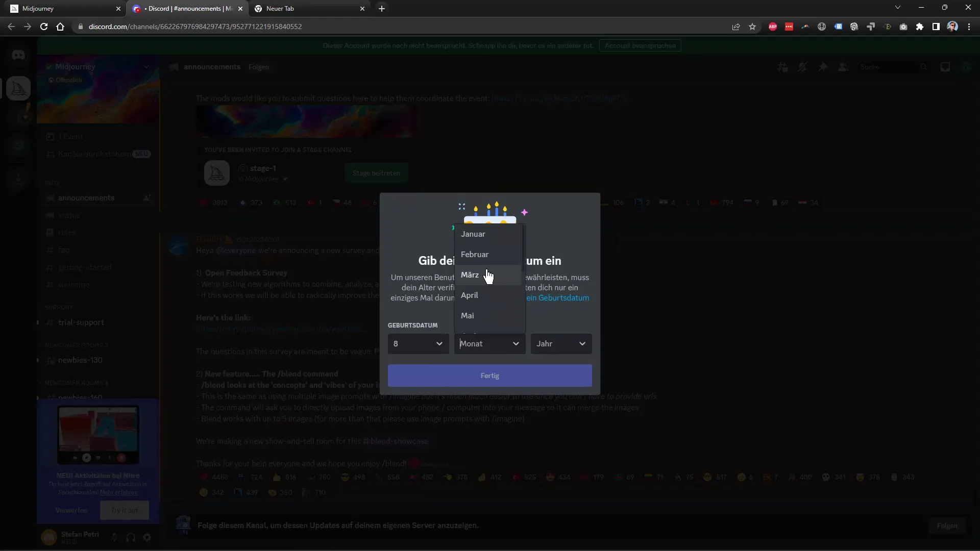Screen dimensions: 980x551
Task: Open the Chrome three-dot menu
Action: tap(969, 27)
